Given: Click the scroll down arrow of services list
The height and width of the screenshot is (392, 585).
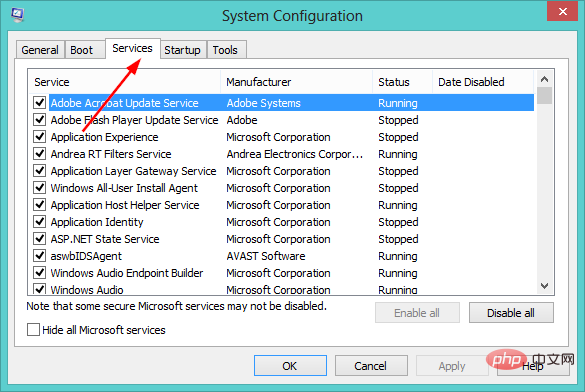Looking at the screenshot, I should tap(544, 286).
